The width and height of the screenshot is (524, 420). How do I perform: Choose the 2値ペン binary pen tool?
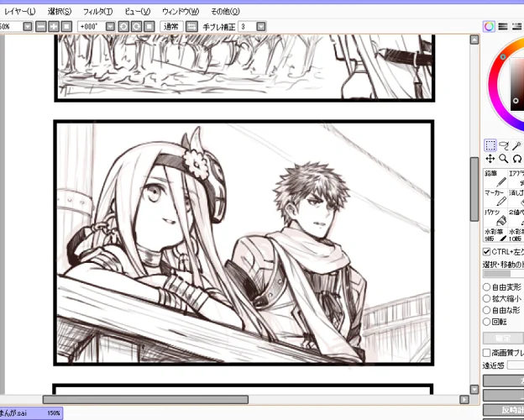tap(516, 217)
